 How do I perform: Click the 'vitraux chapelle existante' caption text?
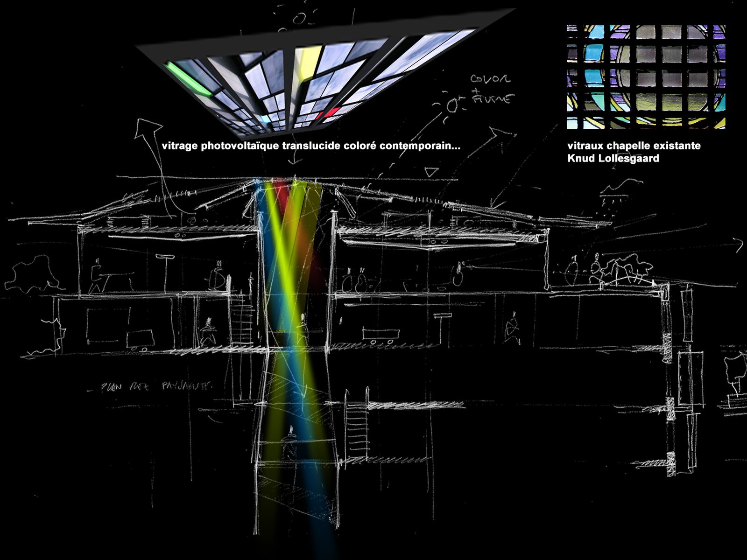[634, 146]
